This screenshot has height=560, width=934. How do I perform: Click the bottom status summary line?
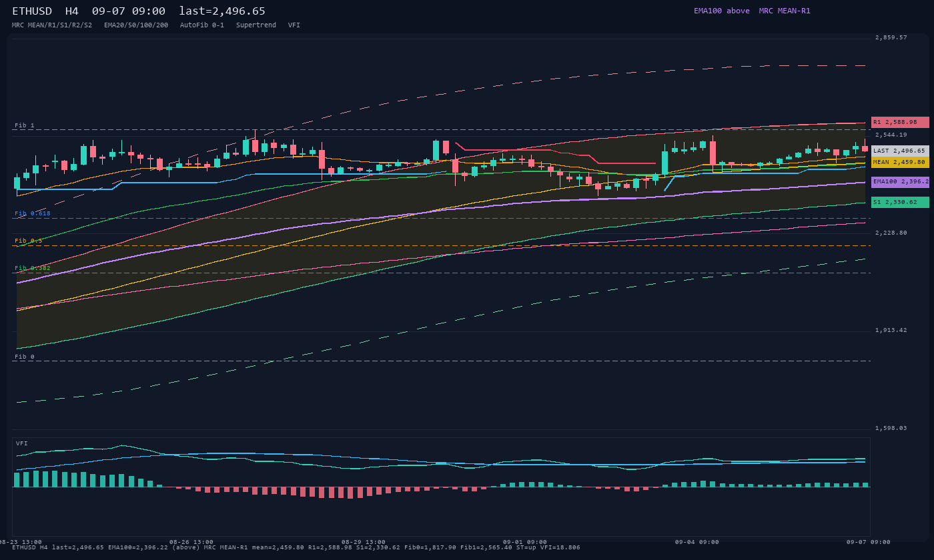[296, 547]
